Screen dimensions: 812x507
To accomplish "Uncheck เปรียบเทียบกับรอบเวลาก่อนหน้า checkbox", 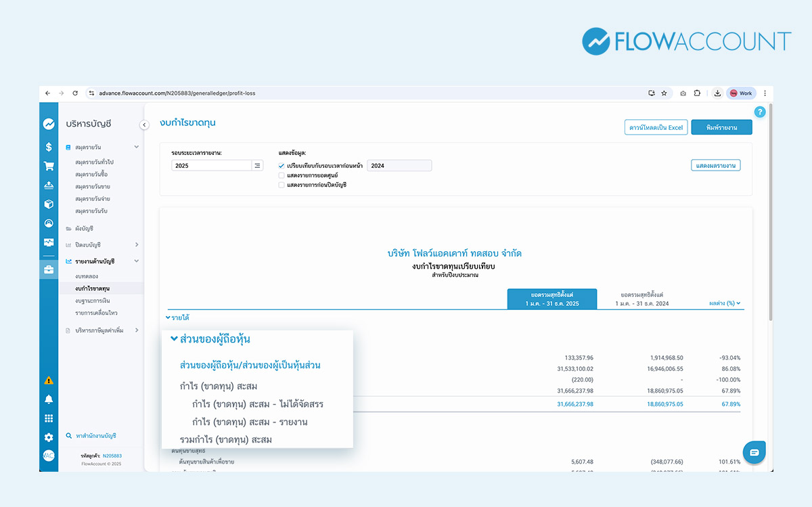I will tap(281, 166).
